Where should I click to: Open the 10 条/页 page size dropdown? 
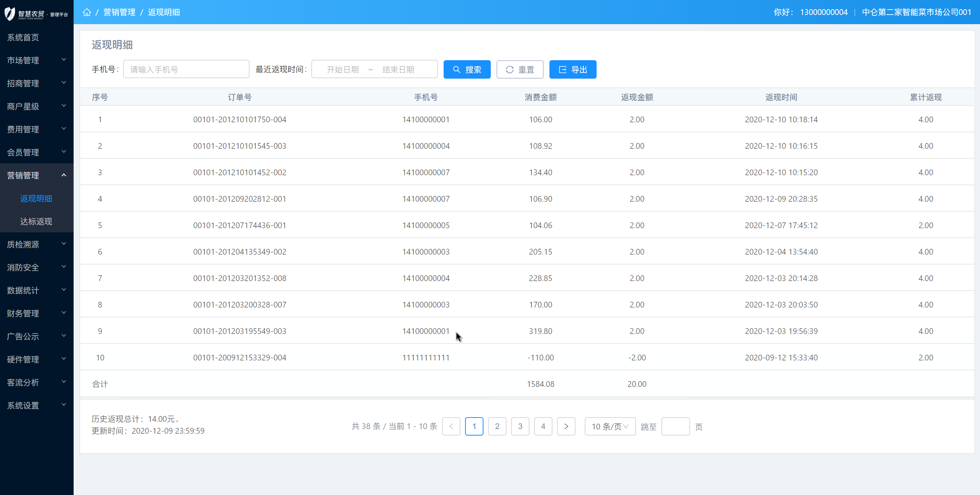610,426
